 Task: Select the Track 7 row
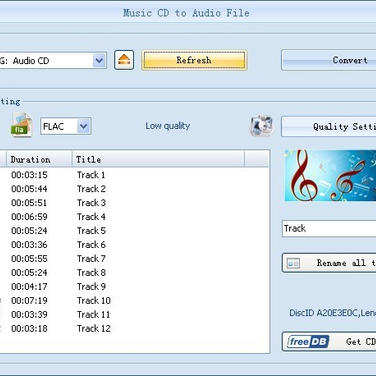click(134, 259)
